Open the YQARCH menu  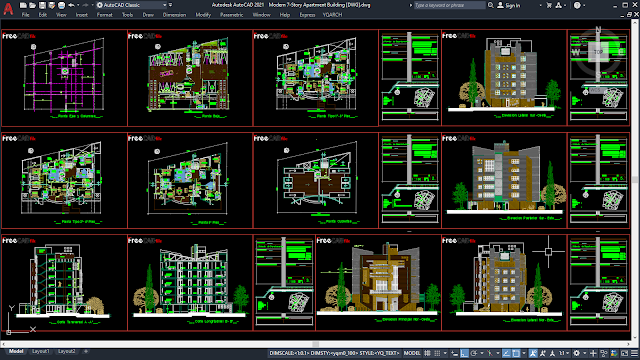click(x=332, y=15)
